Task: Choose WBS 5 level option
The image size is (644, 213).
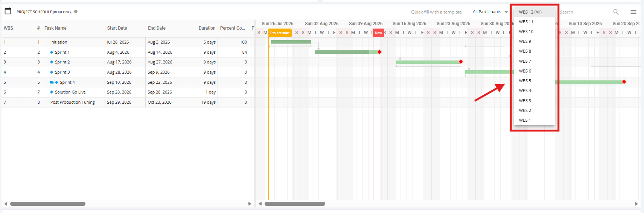Action: [x=534, y=81]
